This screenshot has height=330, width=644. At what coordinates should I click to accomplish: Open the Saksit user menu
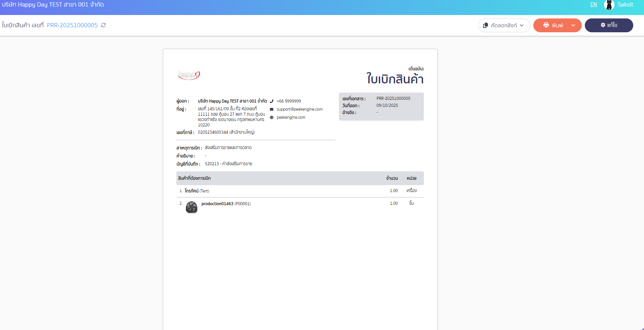coord(625,5)
